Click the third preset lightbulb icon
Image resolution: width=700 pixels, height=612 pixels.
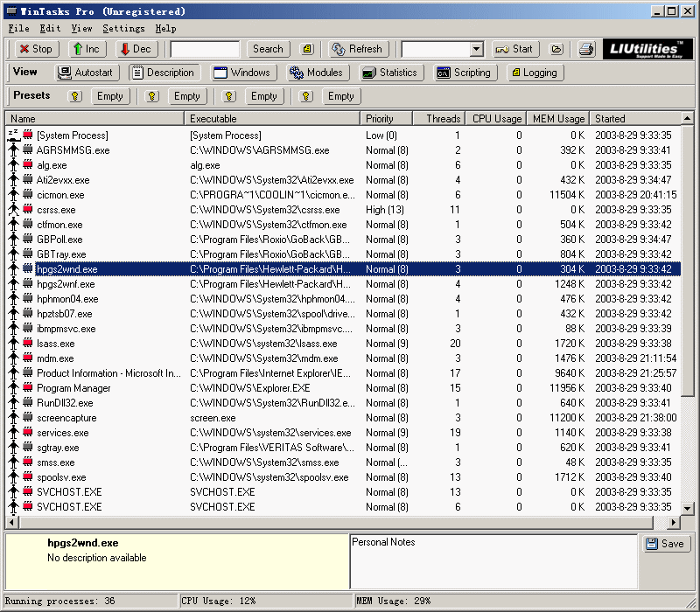[229, 96]
